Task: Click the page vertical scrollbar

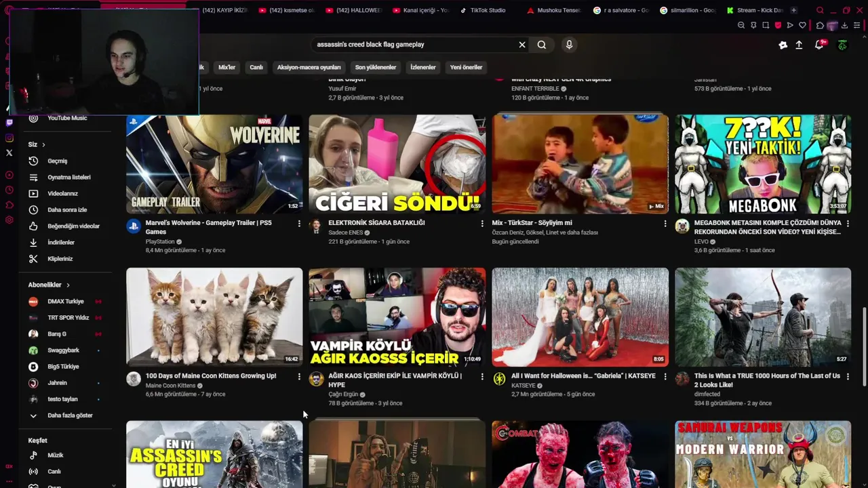Action: tap(864, 346)
